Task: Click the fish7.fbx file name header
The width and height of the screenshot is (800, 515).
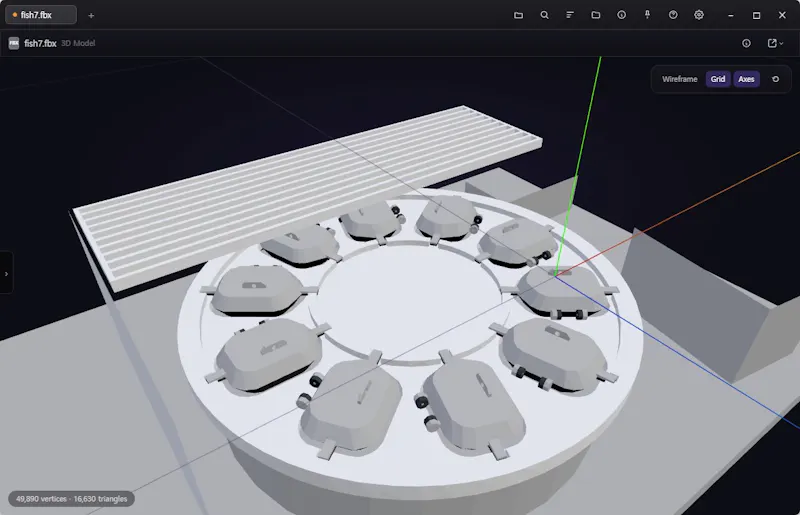Action: click(40, 43)
